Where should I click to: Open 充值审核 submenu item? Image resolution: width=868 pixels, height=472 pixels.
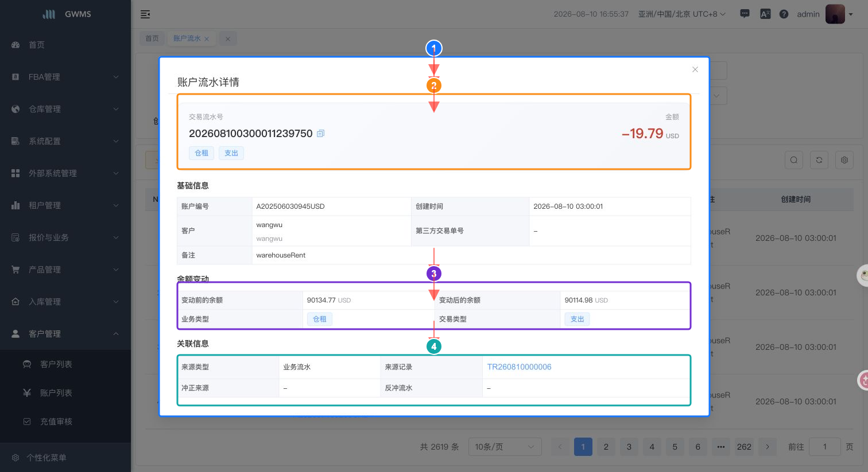click(x=65, y=422)
